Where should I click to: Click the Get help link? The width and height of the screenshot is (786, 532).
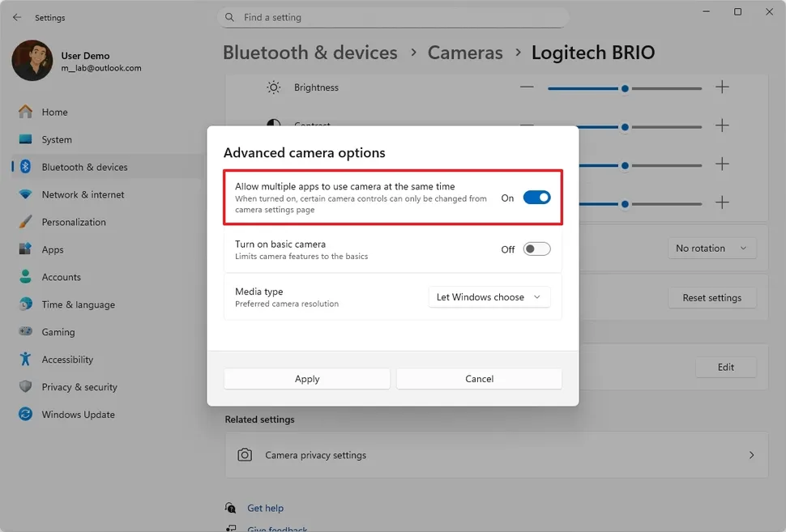click(264, 508)
